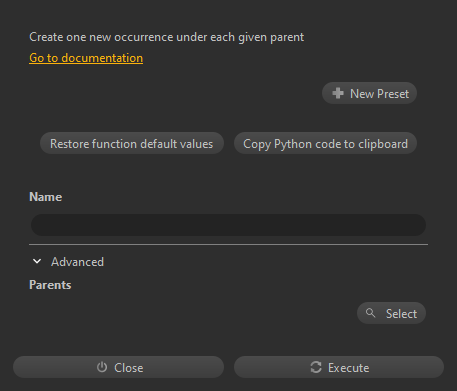Copy Python code to clipboard
The height and width of the screenshot is (391, 457).
click(x=325, y=143)
